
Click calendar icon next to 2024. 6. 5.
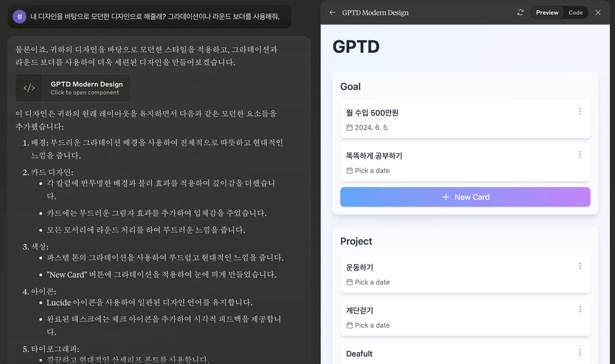point(349,127)
